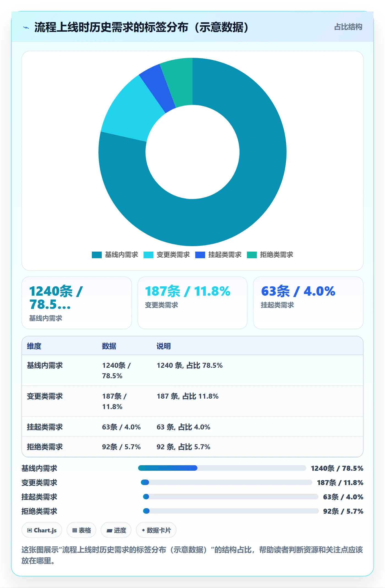
Task: Click progress value '1240条 / 78.5%'
Action: pos(337,468)
